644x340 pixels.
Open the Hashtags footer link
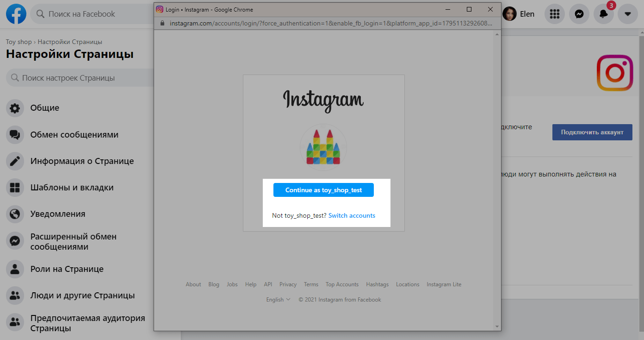378,284
